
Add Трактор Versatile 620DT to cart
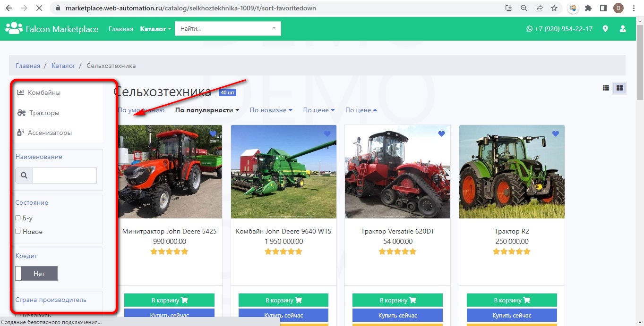[397, 300]
